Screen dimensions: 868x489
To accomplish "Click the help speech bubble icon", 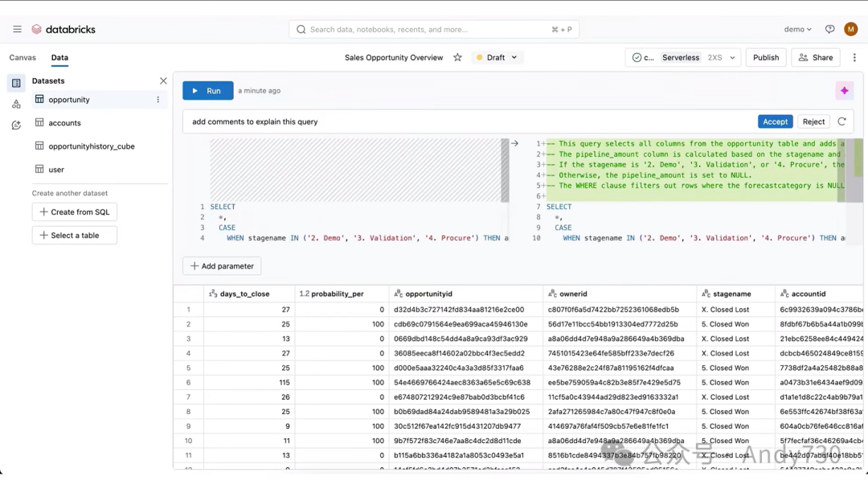I will click(829, 30).
